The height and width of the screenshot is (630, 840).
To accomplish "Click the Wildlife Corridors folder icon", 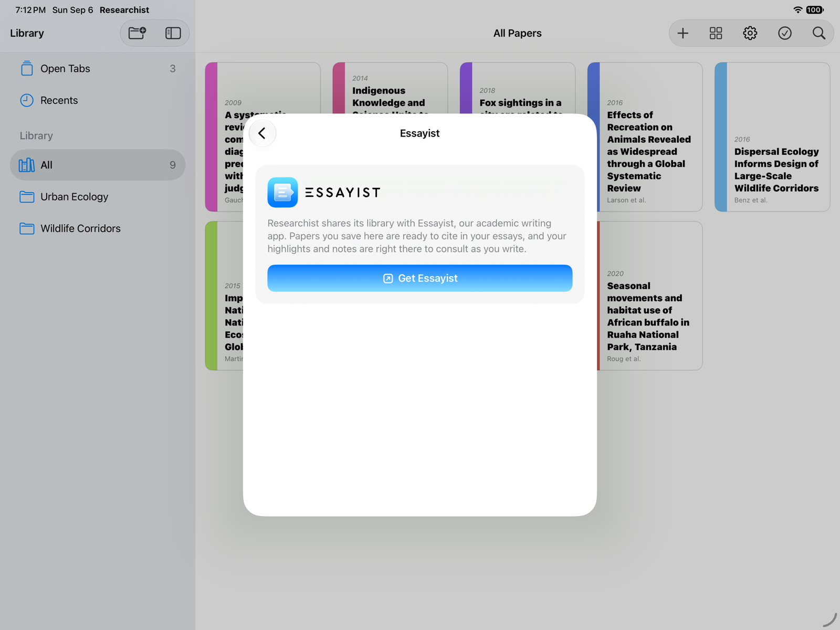I will (27, 228).
